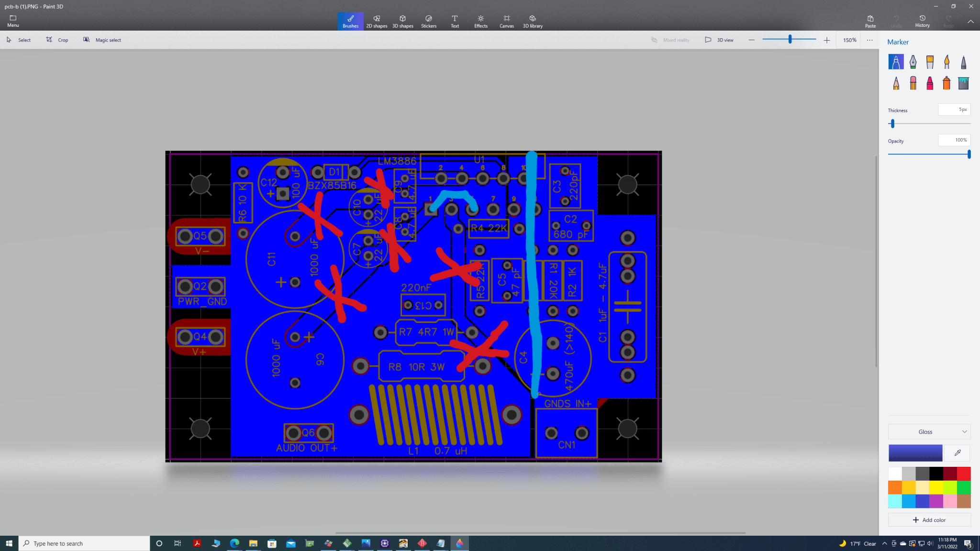Choose the Select tool
The height and width of the screenshot is (551, 980).
(19, 40)
